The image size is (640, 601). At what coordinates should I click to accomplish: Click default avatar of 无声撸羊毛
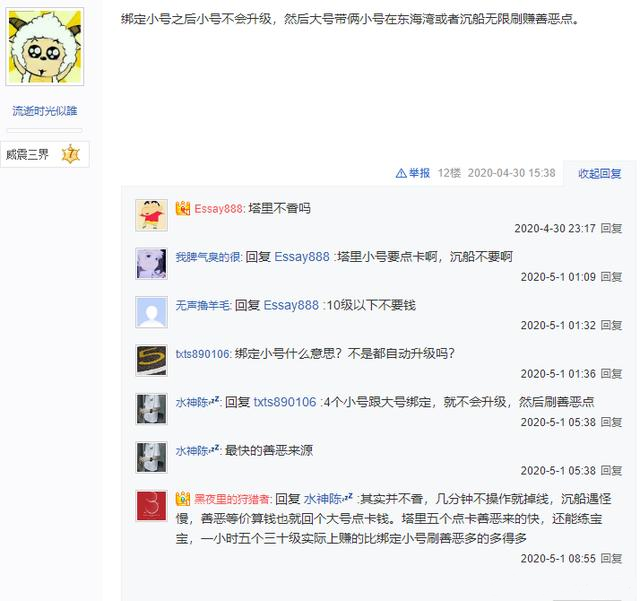click(151, 312)
